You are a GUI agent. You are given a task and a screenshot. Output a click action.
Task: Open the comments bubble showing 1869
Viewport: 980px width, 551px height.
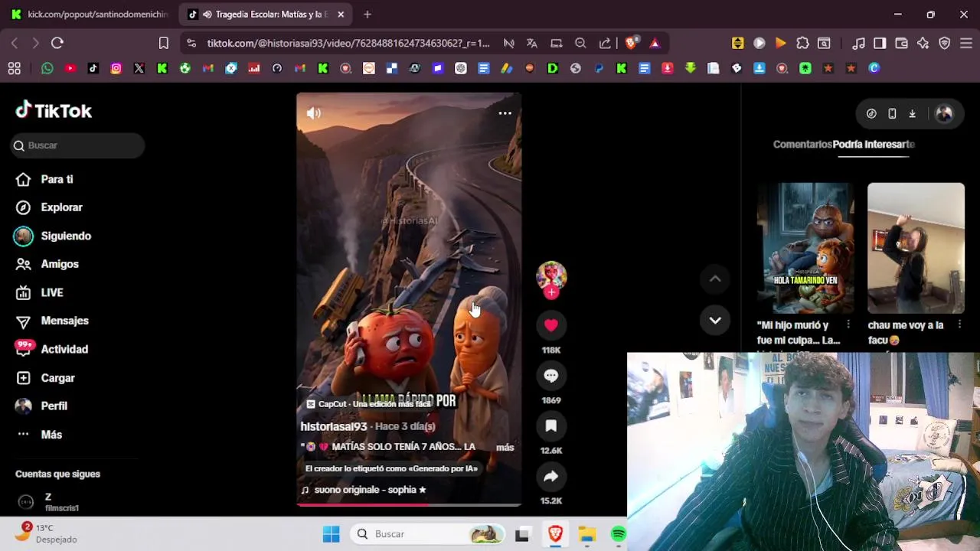point(551,376)
